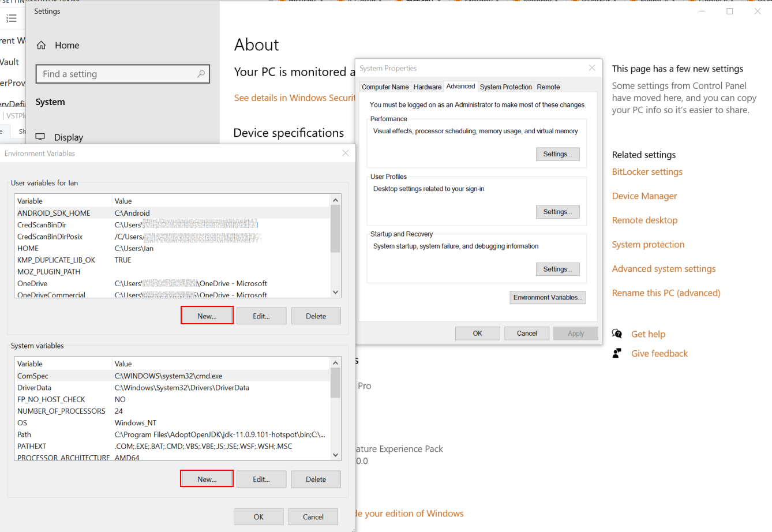Click New under System variables

[207, 479]
